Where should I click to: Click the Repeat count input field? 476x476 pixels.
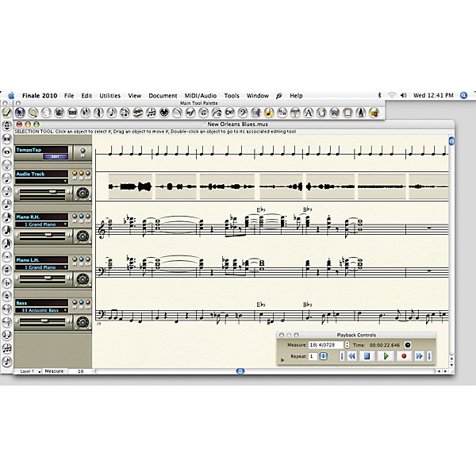313,356
